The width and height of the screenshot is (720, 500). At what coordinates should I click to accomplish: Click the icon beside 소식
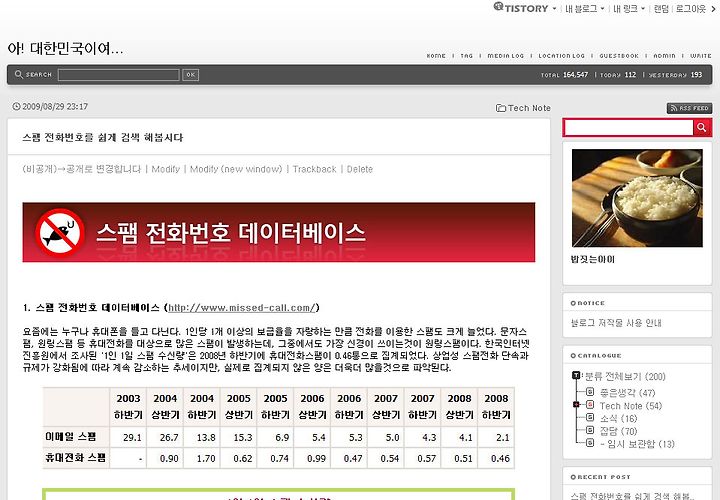[x=590, y=417]
